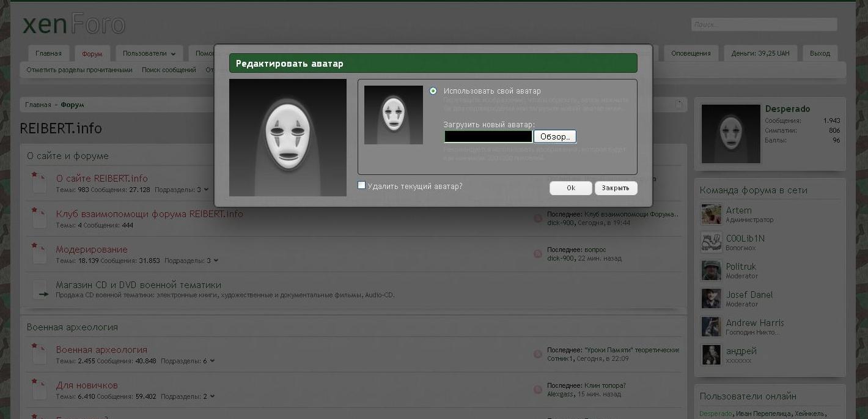Click the redirect arrow icon beside Магазин CD
This screenshot has height=419, width=868.
[40, 289]
